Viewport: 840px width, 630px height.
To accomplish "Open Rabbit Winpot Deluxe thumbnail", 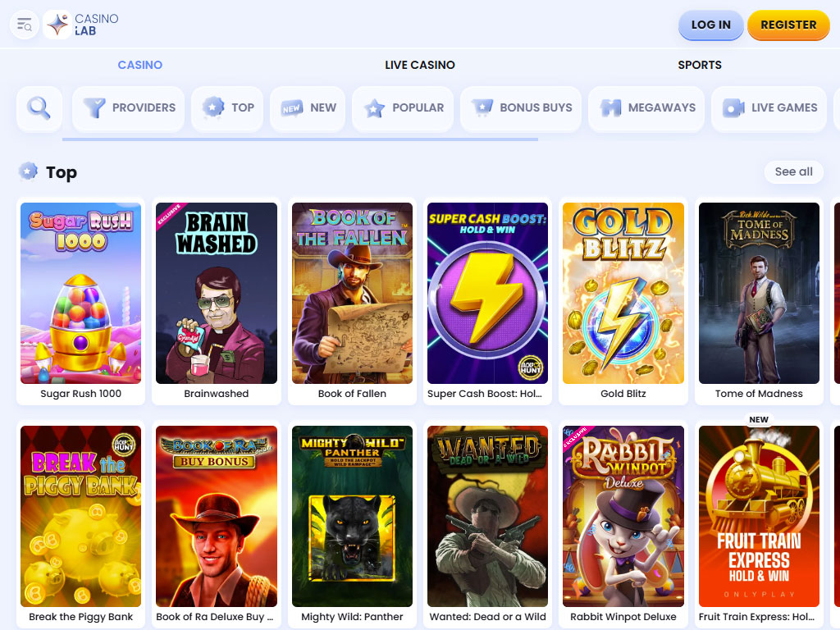I will pyautogui.click(x=623, y=517).
